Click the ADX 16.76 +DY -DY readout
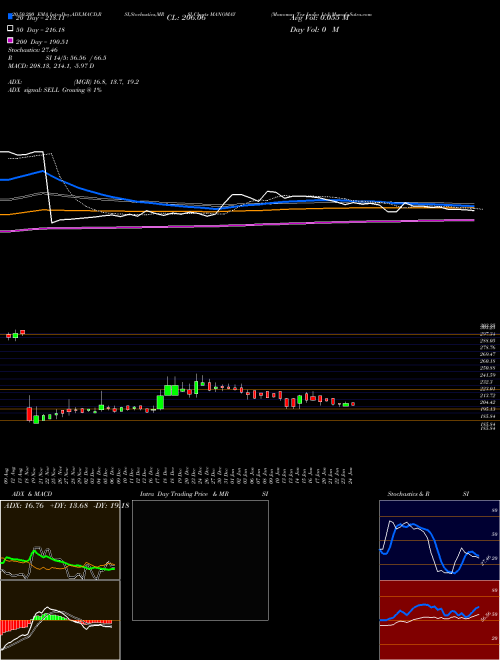The height and width of the screenshot is (660, 500). [66, 505]
